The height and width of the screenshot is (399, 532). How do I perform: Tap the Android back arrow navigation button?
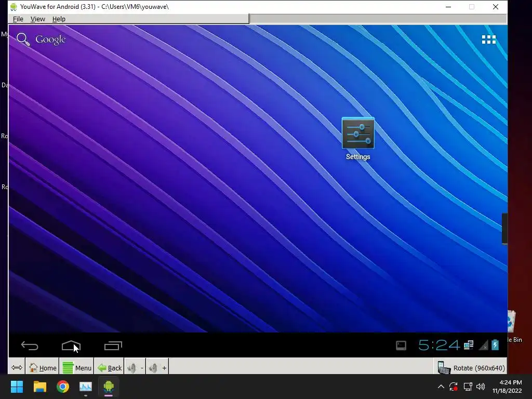pyautogui.click(x=30, y=345)
